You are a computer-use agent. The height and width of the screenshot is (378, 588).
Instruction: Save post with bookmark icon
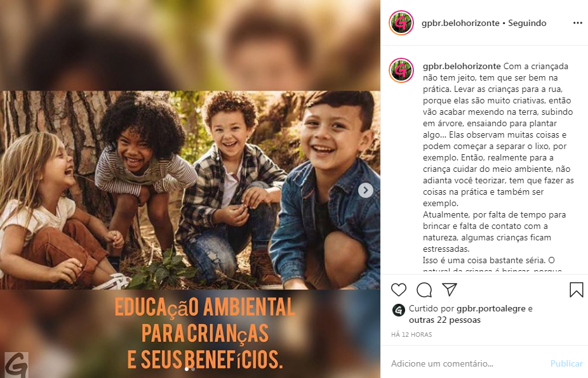click(577, 290)
